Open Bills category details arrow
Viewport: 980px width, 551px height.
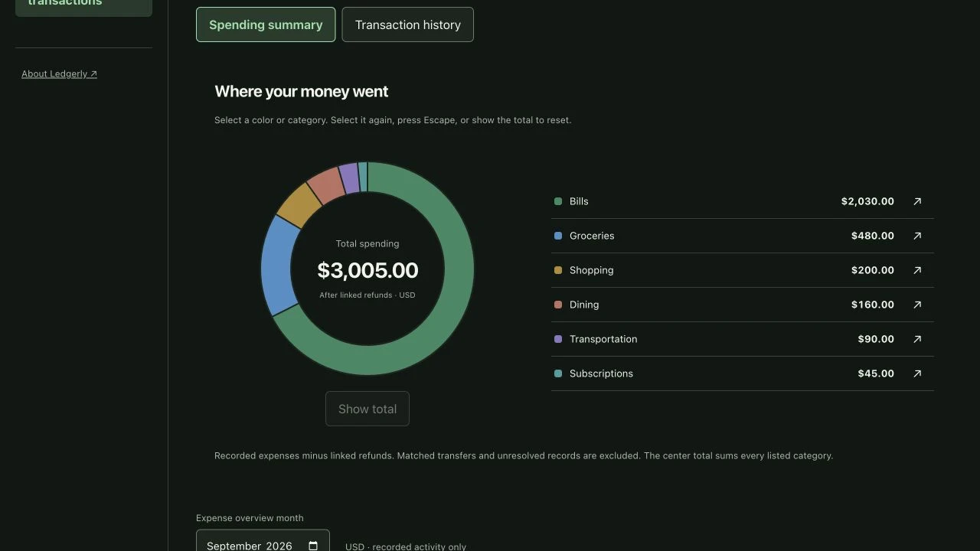coord(917,201)
